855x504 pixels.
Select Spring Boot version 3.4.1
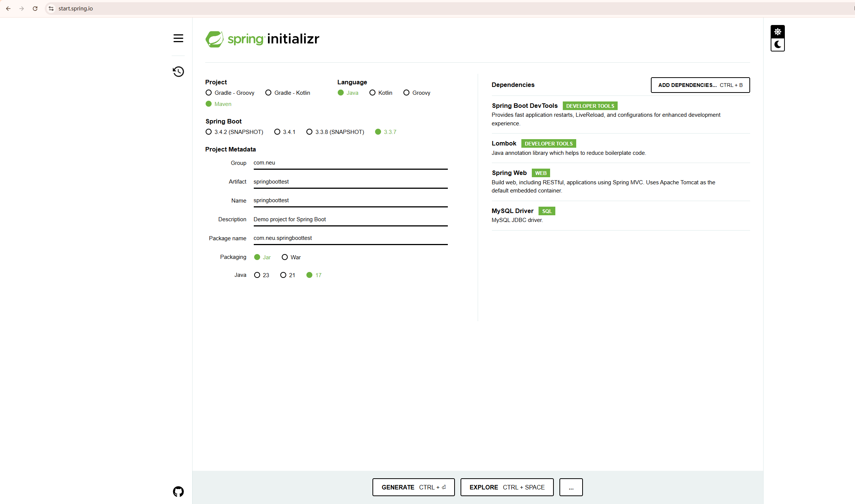pos(277,132)
